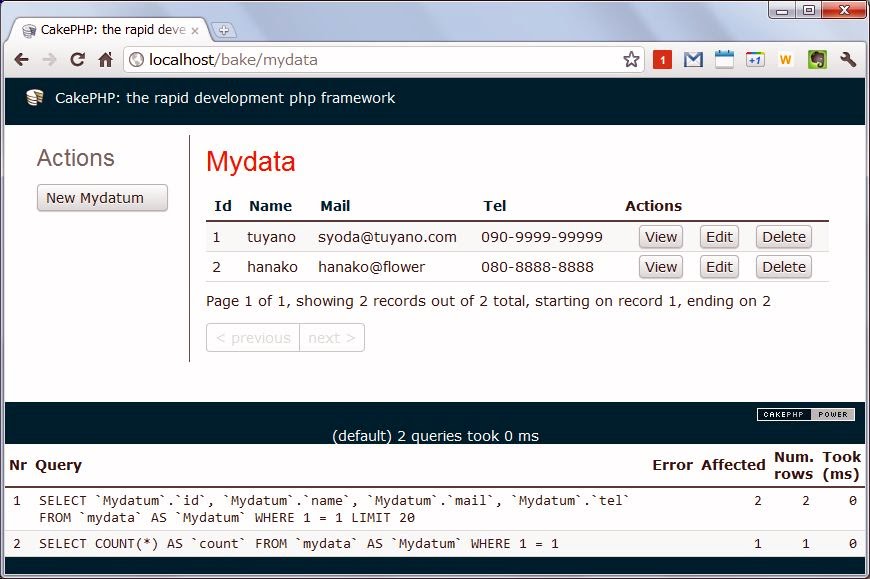Delete the tuyano record
The image size is (870, 579).
tap(784, 237)
